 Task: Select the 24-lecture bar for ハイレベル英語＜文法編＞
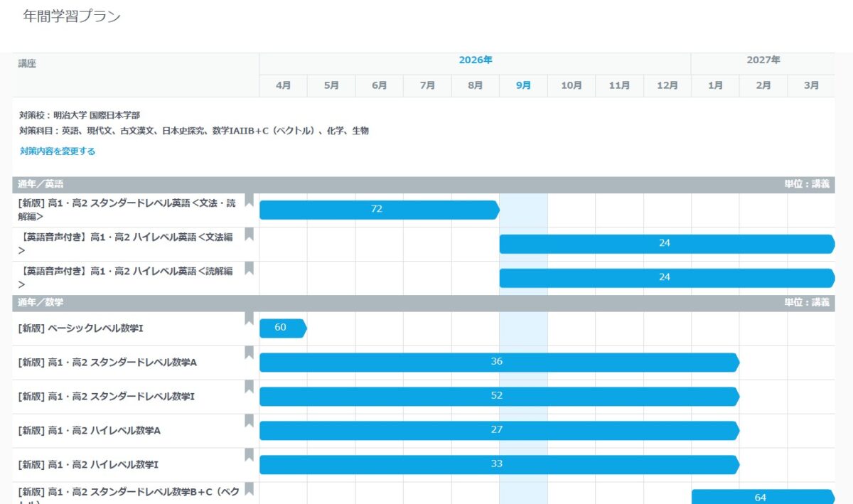pos(667,244)
